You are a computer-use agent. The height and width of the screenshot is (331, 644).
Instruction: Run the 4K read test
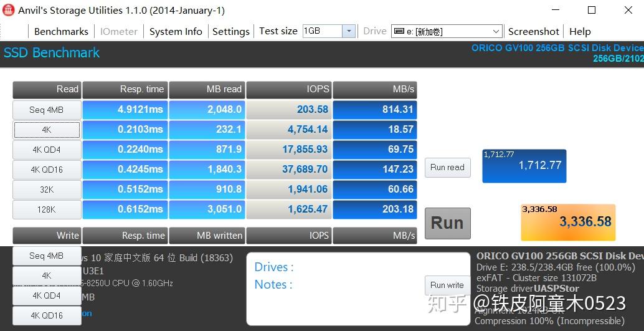pos(47,130)
